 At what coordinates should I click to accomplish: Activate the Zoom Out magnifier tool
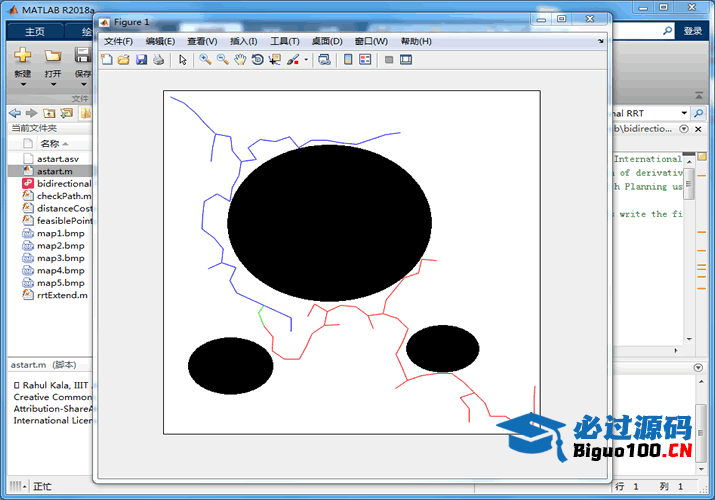[x=223, y=60]
